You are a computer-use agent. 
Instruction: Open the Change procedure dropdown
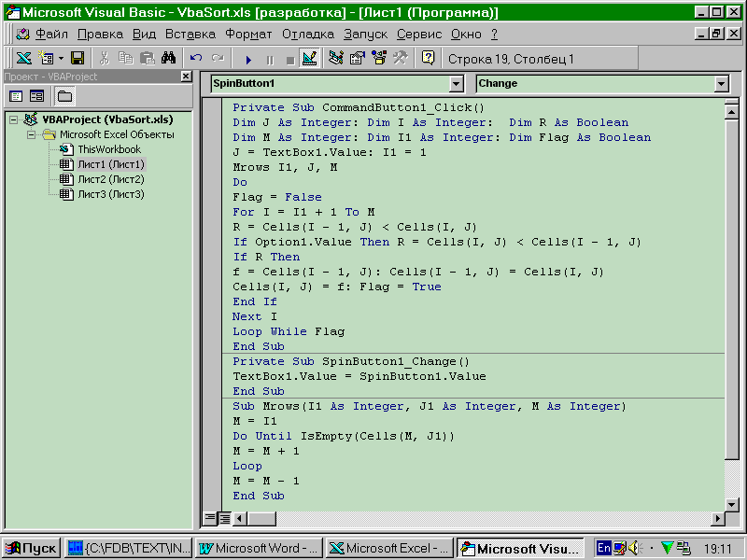coord(721,84)
